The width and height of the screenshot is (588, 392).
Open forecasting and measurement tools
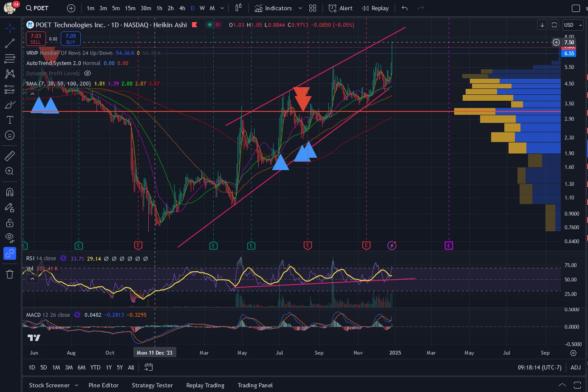[10, 89]
